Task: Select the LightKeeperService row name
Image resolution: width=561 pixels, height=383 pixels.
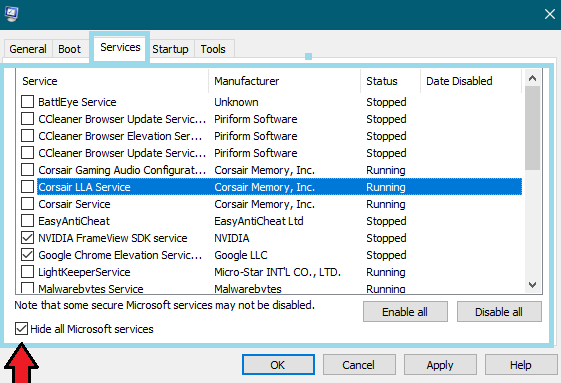Action: click(84, 272)
